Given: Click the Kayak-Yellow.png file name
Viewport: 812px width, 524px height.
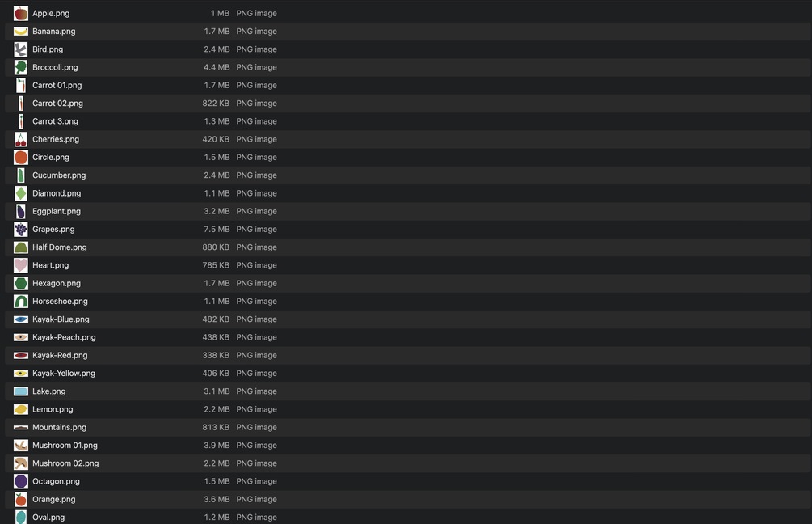Looking at the screenshot, I should [64, 374].
